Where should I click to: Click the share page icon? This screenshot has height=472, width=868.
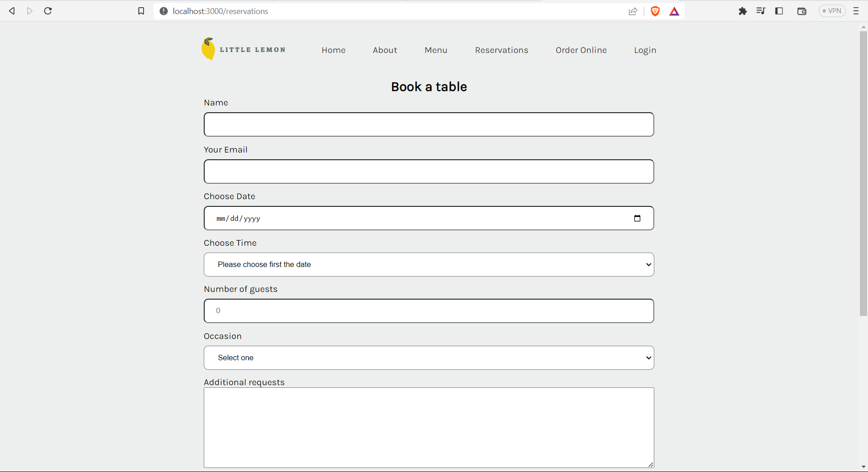633,11
